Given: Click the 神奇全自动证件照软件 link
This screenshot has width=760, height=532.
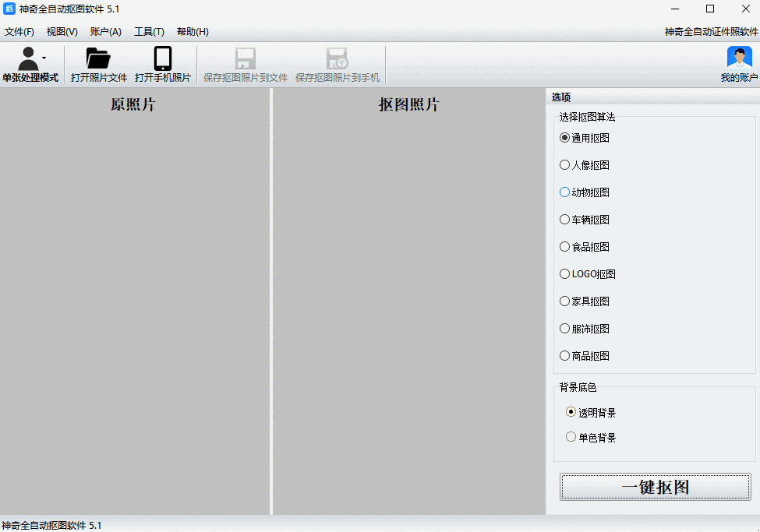Looking at the screenshot, I should point(710,32).
